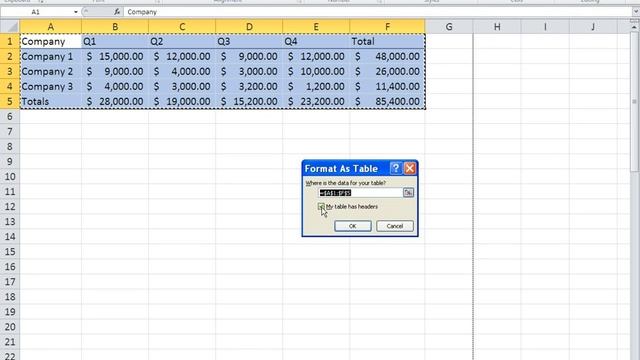Click the Q2 header cell
Viewport: 640px width, 360px height.
tap(182, 42)
